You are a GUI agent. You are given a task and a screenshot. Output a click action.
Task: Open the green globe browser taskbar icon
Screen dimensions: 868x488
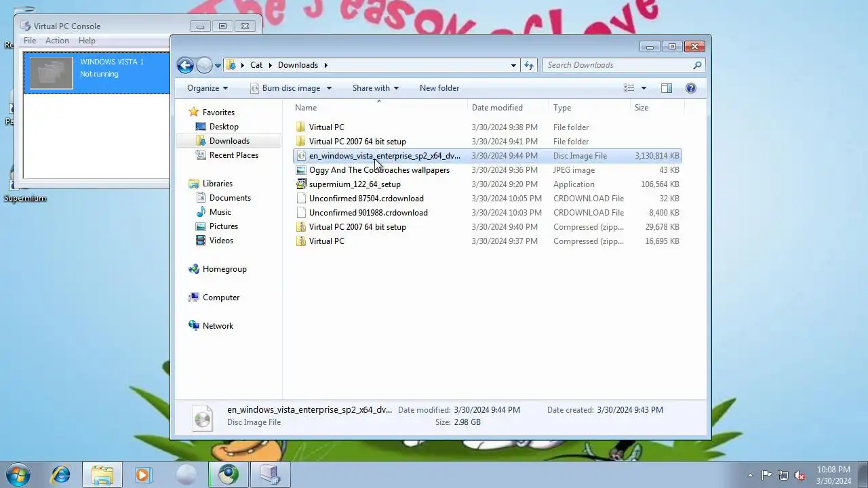tap(228, 474)
